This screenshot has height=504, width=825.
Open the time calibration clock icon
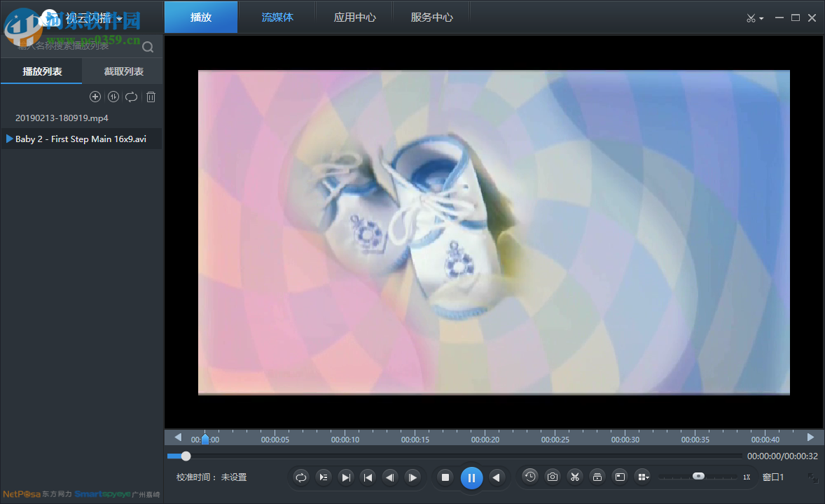(530, 477)
